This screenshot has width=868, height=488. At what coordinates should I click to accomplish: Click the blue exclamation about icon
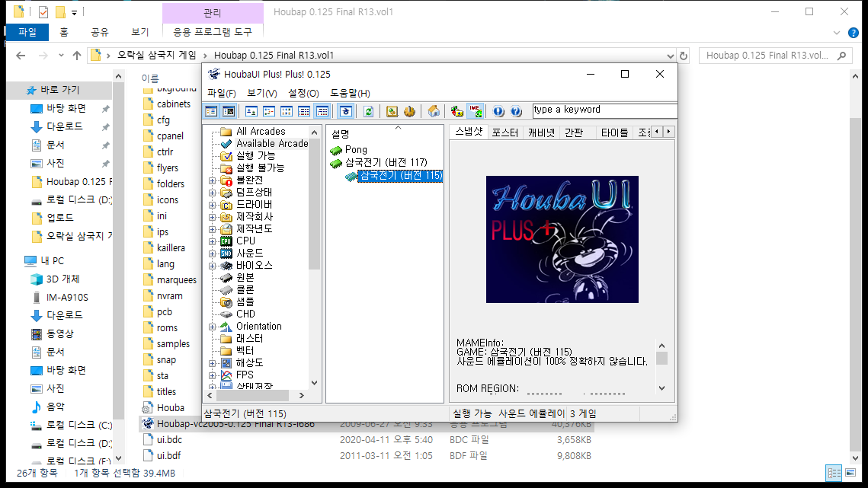pos(498,111)
